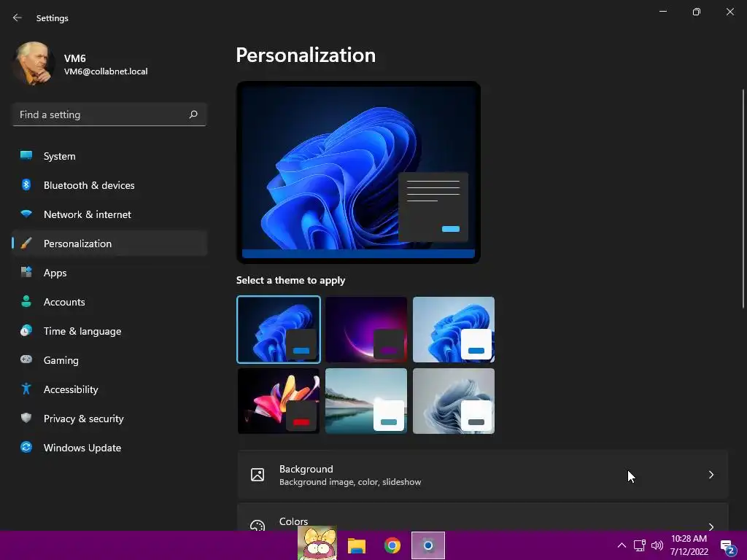Image resolution: width=747 pixels, height=560 pixels.
Task: Click the Accounts person icon
Action: click(26, 301)
